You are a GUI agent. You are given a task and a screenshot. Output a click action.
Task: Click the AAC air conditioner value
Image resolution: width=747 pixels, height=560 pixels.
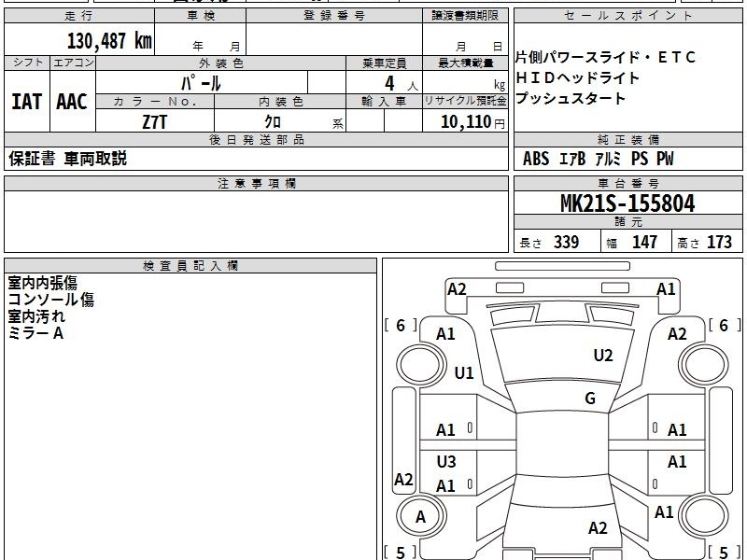pyautogui.click(x=72, y=102)
